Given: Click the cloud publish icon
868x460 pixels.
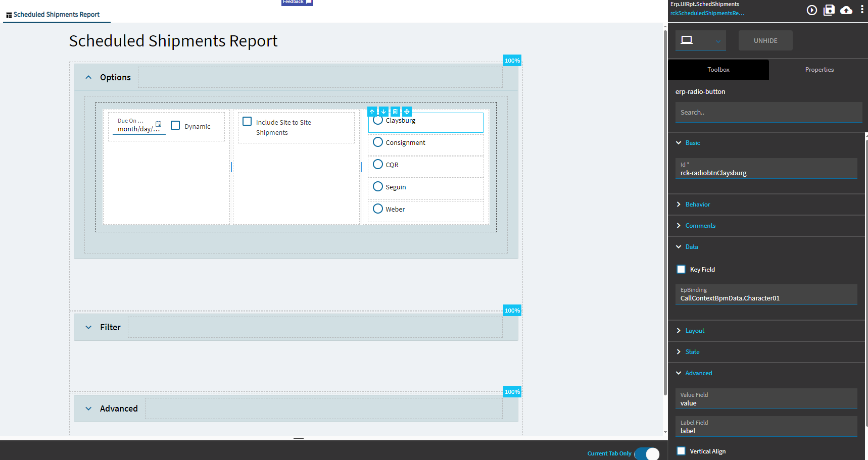Looking at the screenshot, I should (x=846, y=10).
